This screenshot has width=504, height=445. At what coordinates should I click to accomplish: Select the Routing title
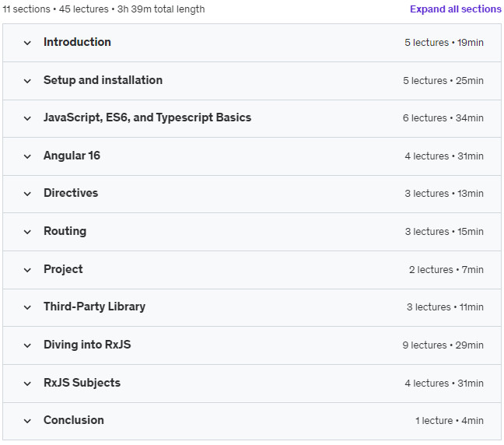point(65,231)
